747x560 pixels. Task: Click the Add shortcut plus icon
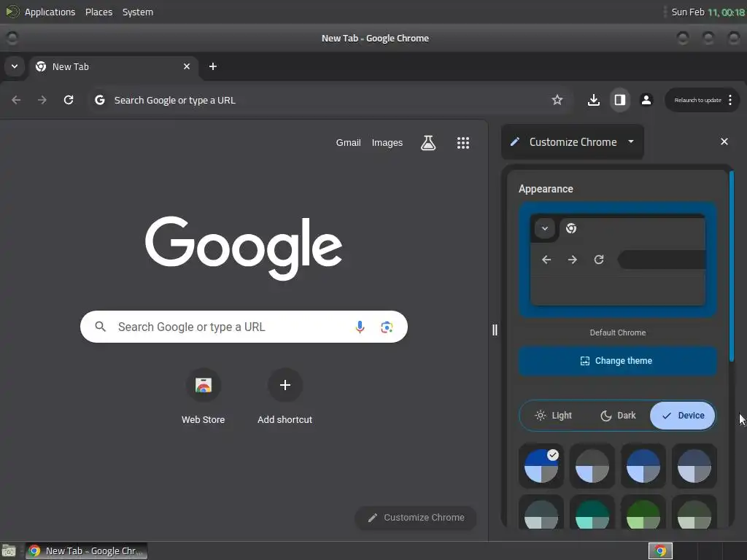point(285,385)
